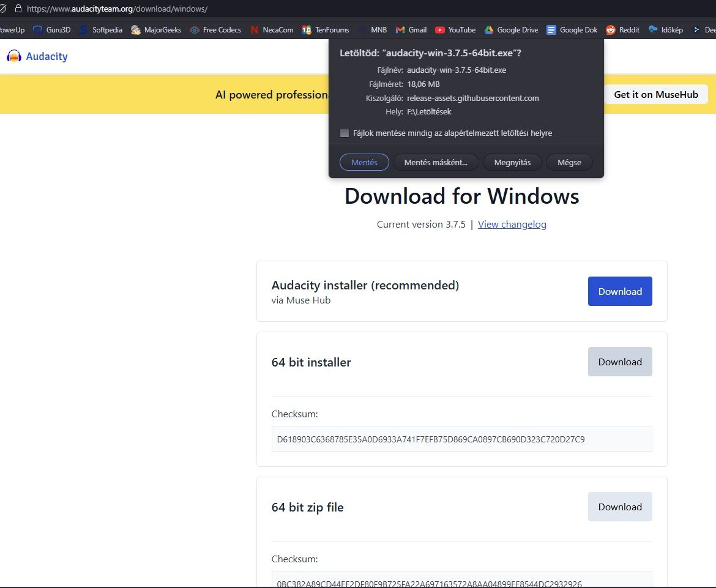Screen dimensions: 716x588
Task: Open the Időkép weather bookmark
Action: pyautogui.click(x=665, y=29)
